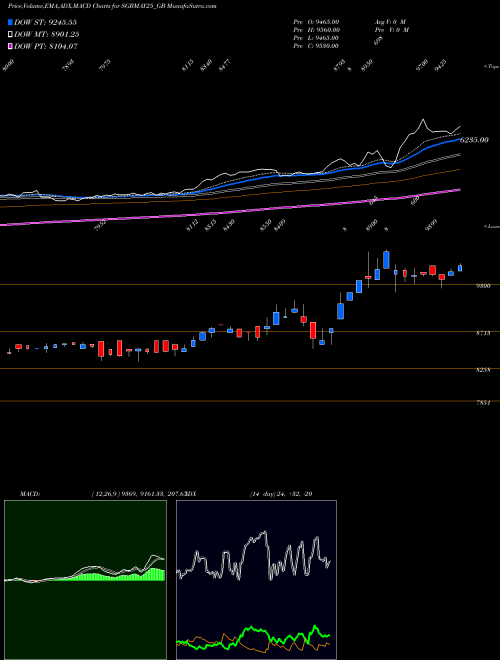
Task: Select the 'DOW PT: 8104.07' legend label
Action: (46, 46)
